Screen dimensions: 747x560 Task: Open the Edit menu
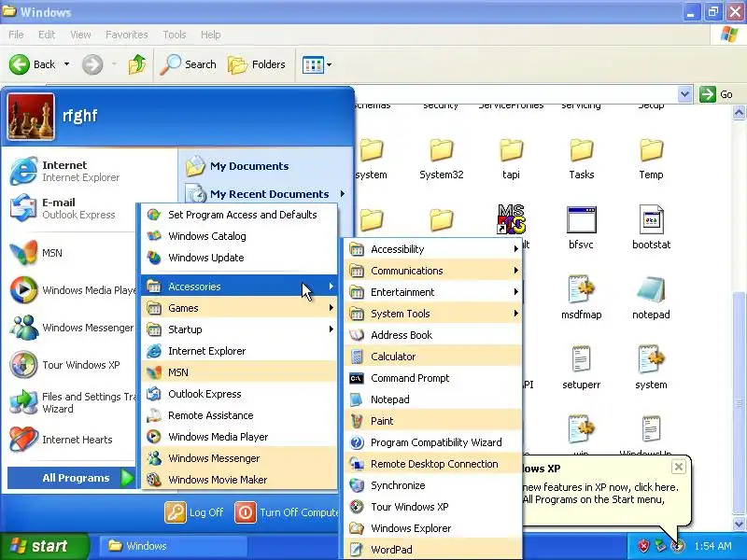pyautogui.click(x=47, y=35)
